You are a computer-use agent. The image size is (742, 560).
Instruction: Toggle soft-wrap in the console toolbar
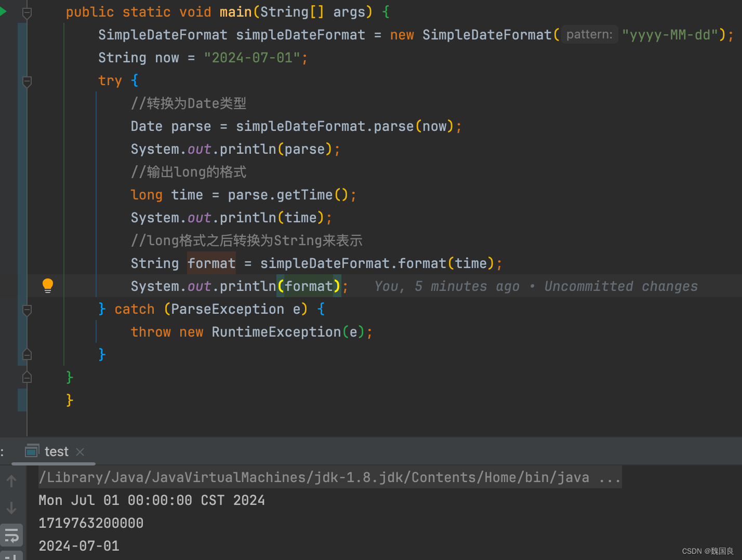point(11,535)
